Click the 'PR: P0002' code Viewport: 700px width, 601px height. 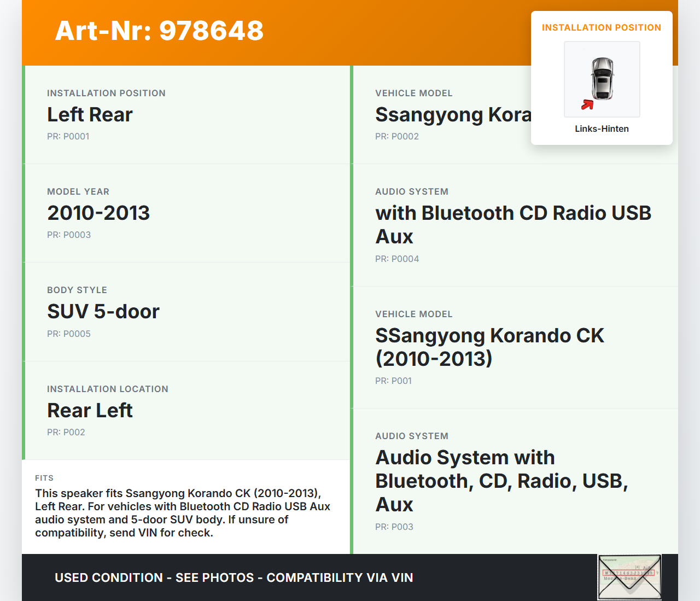(397, 137)
